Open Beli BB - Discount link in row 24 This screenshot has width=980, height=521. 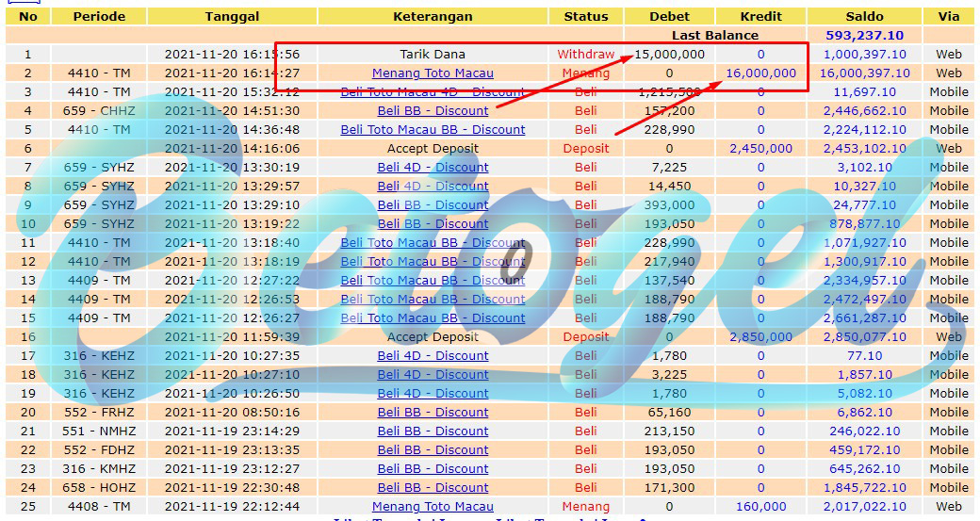433,487
